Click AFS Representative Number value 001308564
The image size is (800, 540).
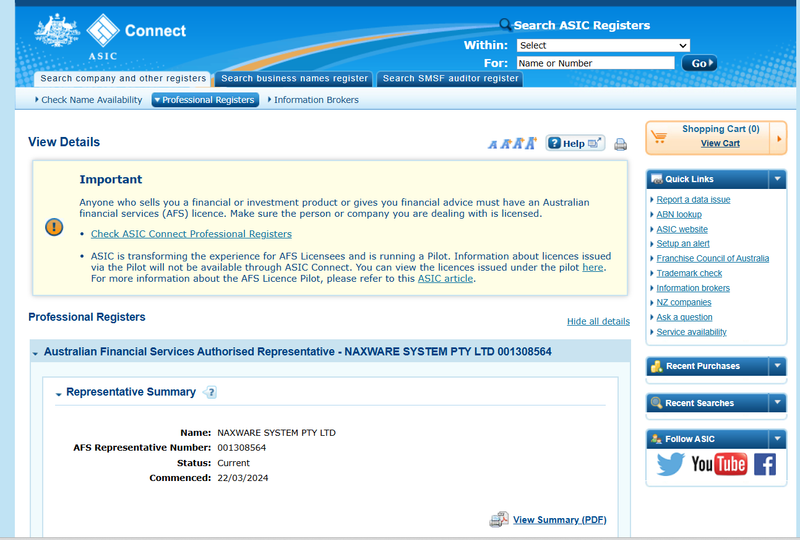tap(241, 448)
